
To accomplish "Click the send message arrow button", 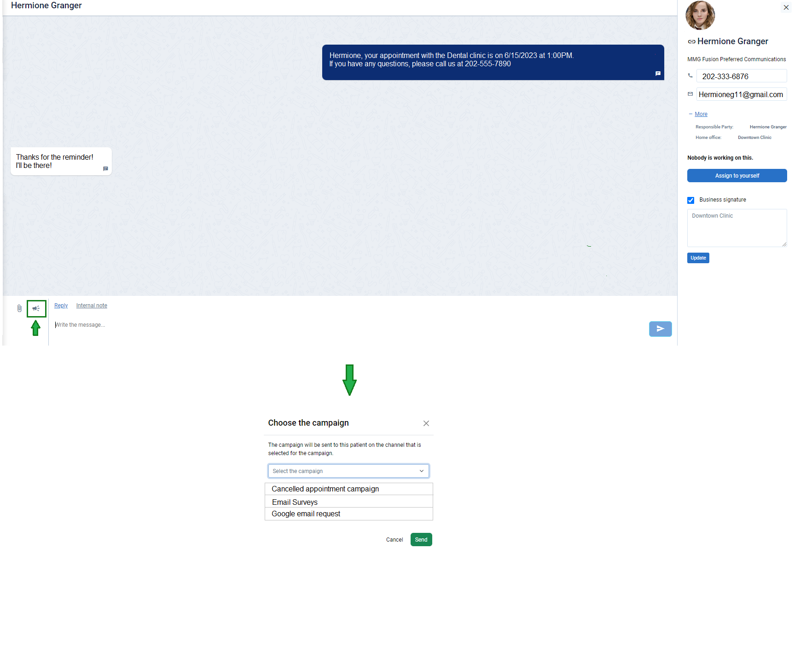I will [660, 329].
